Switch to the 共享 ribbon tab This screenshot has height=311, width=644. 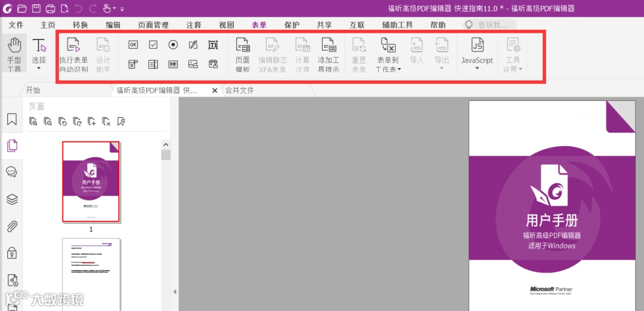(324, 25)
